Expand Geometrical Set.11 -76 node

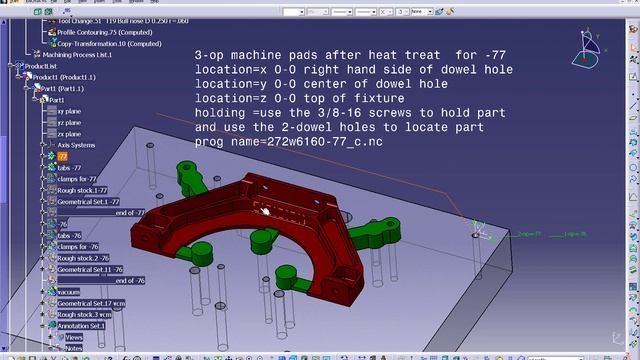coord(42,269)
